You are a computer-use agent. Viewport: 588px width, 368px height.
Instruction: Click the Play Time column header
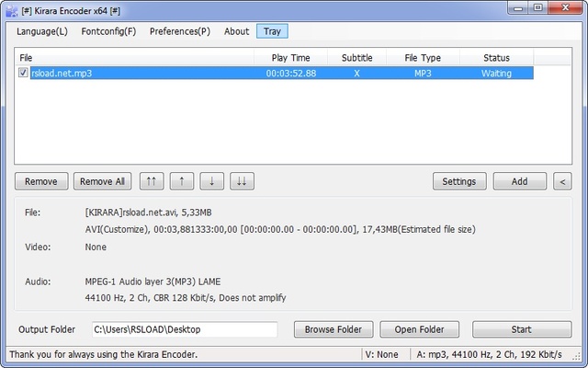[290, 58]
